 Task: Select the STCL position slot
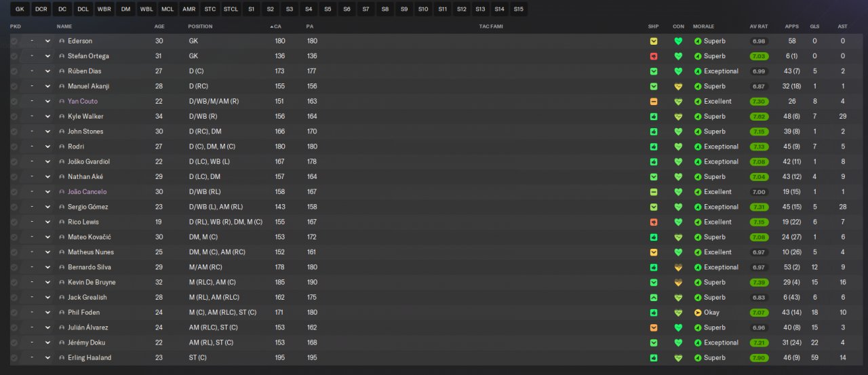(x=231, y=9)
